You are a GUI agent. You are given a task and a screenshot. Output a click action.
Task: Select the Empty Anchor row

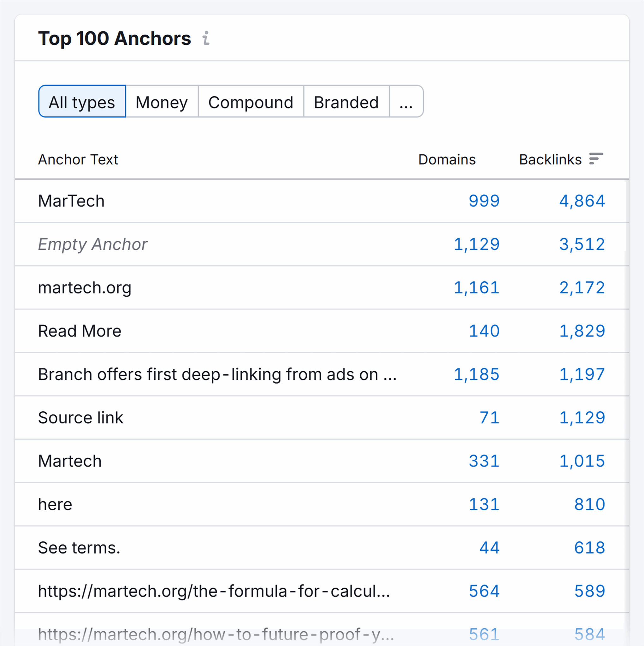(x=93, y=244)
